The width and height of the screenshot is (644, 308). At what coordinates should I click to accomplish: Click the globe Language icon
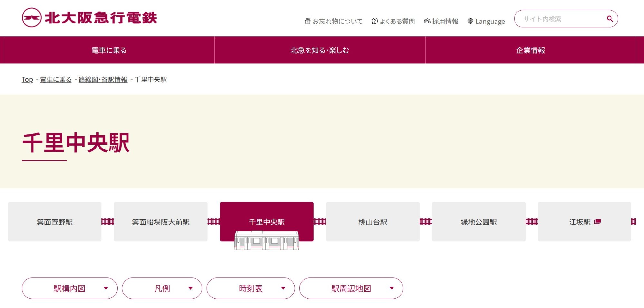470,21
